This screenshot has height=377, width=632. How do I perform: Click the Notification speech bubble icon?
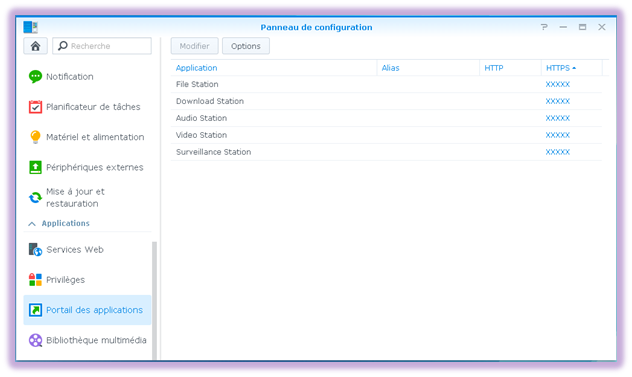coord(35,76)
